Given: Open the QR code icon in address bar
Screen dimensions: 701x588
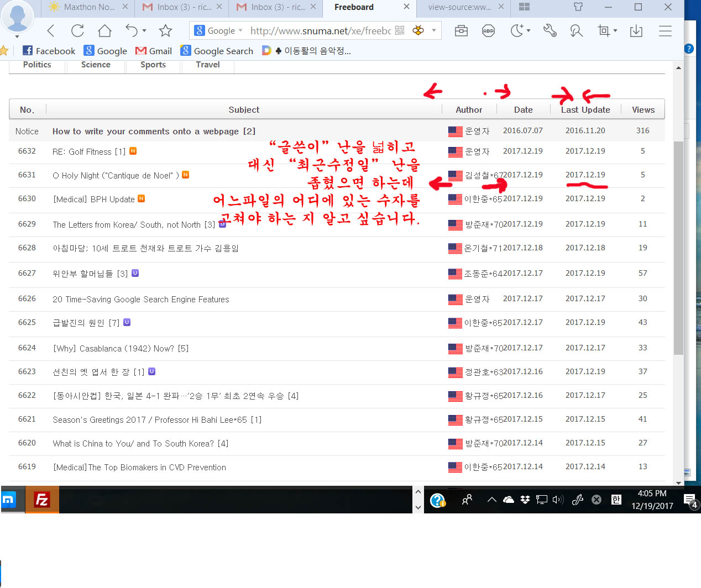Looking at the screenshot, I should coord(400,31).
